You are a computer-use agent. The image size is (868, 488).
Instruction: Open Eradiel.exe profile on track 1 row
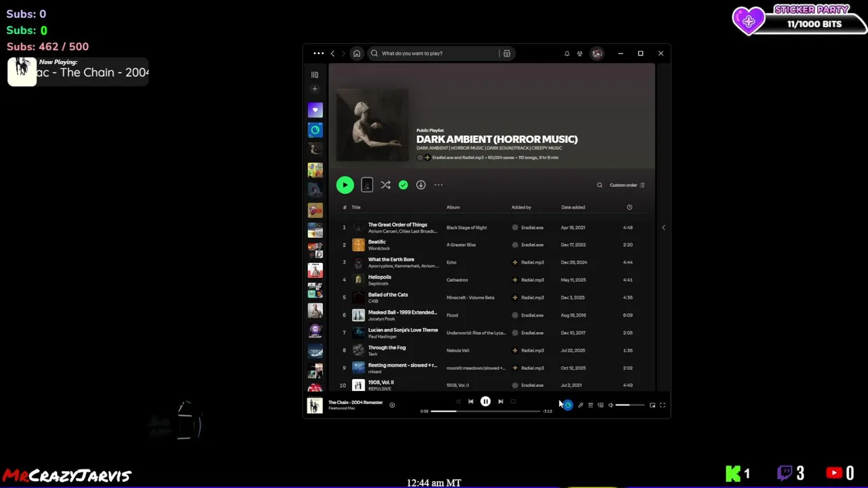[x=532, y=228]
